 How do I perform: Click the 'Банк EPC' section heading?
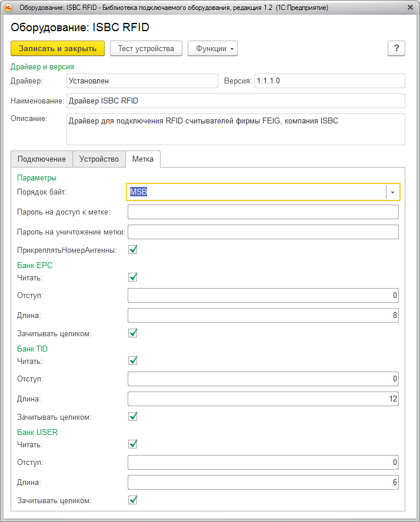[35, 265]
